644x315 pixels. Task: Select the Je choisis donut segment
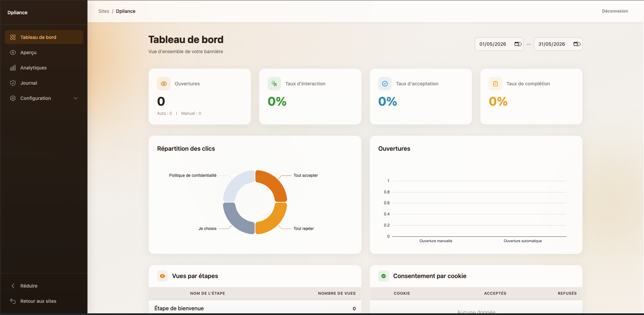[236, 221]
